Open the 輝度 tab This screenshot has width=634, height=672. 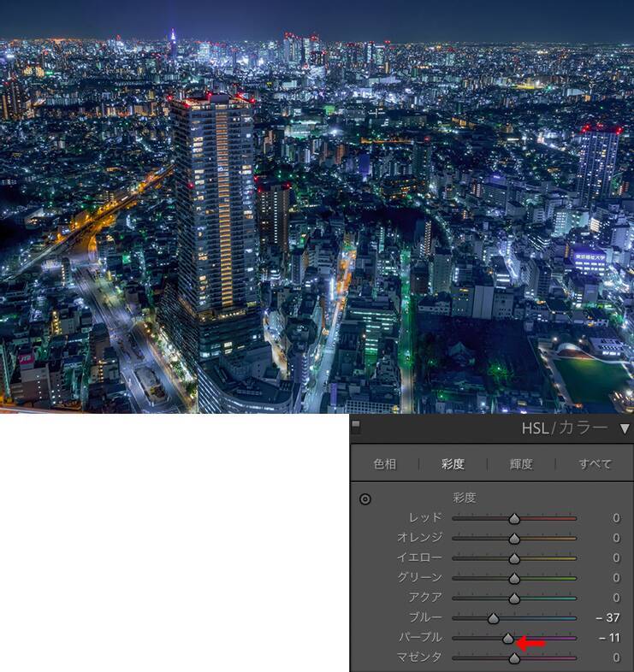[x=520, y=464]
